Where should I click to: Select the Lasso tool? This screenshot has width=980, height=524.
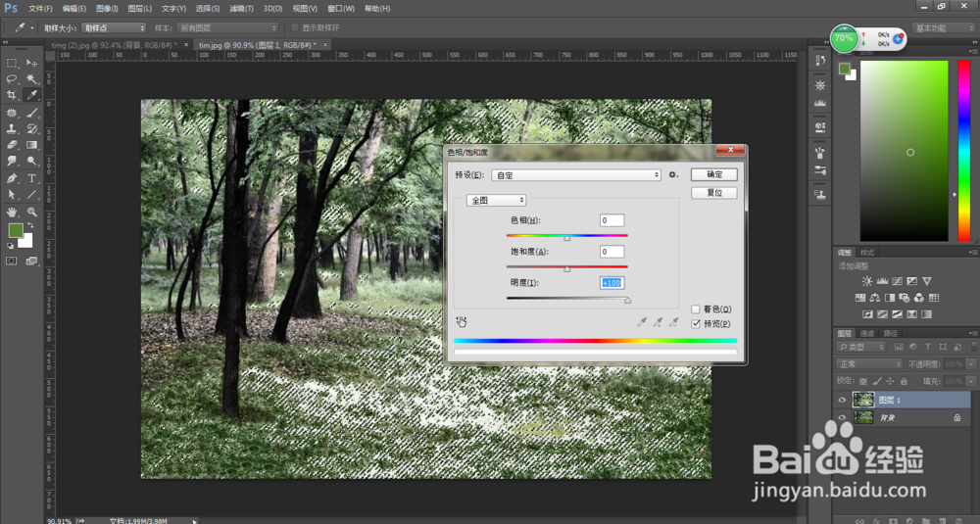[x=12, y=79]
